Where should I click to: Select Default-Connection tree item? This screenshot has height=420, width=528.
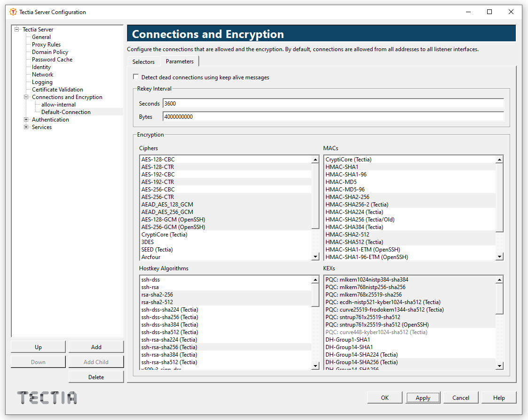coord(66,112)
